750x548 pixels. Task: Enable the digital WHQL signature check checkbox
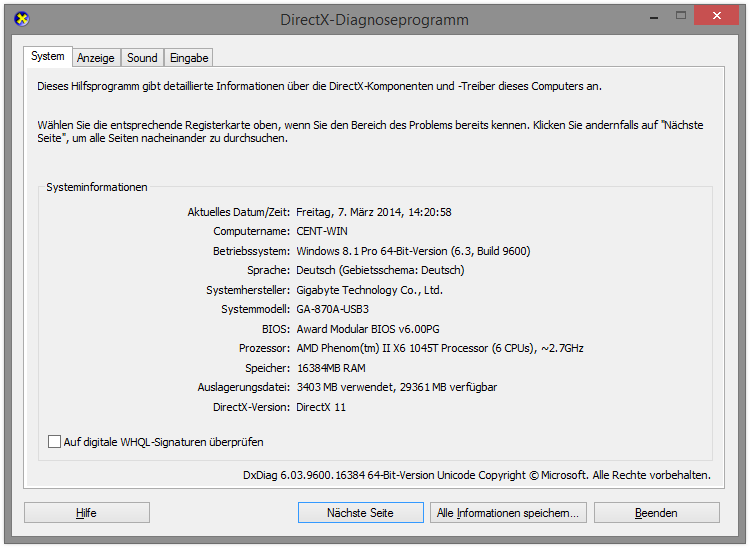tap(55, 442)
